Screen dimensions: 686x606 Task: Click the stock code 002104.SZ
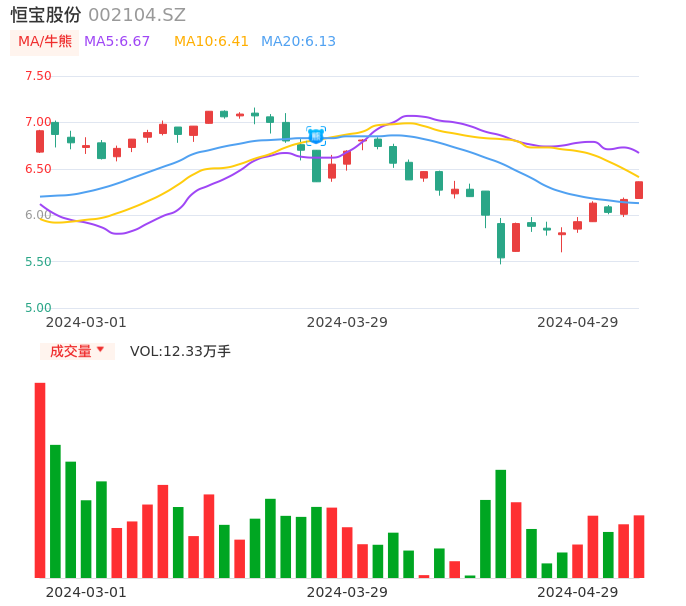[137, 15]
